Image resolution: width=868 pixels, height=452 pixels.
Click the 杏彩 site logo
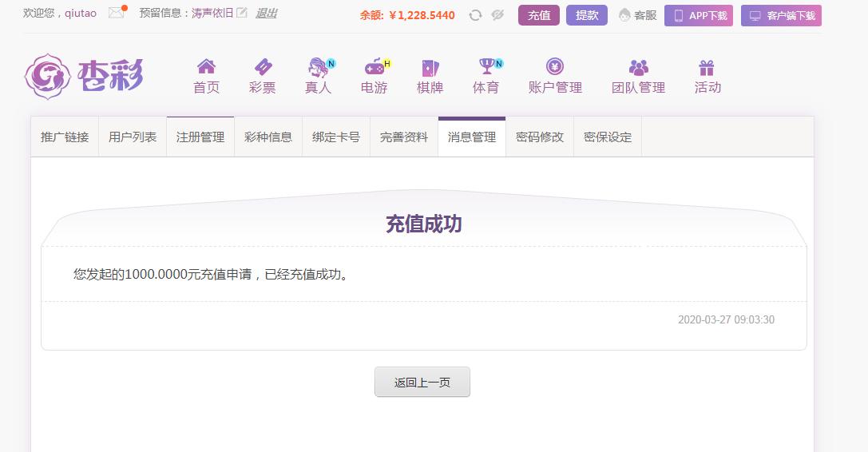pyautogui.click(x=84, y=77)
